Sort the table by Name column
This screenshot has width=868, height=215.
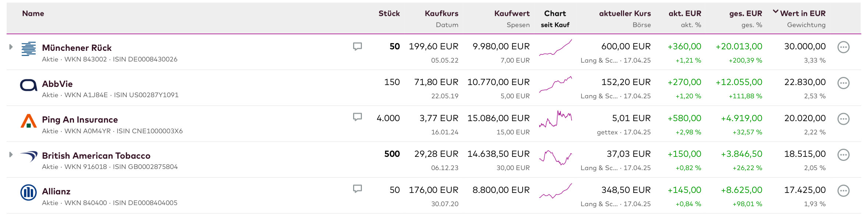pos(33,13)
